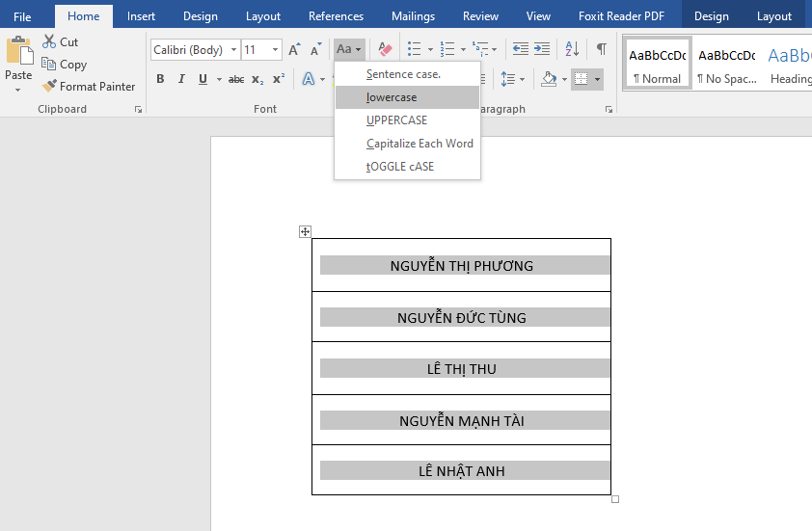Switch to the References tab

click(x=337, y=16)
